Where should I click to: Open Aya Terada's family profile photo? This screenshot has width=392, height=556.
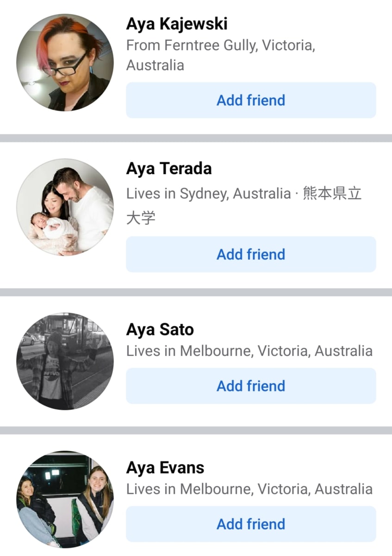pos(65,207)
